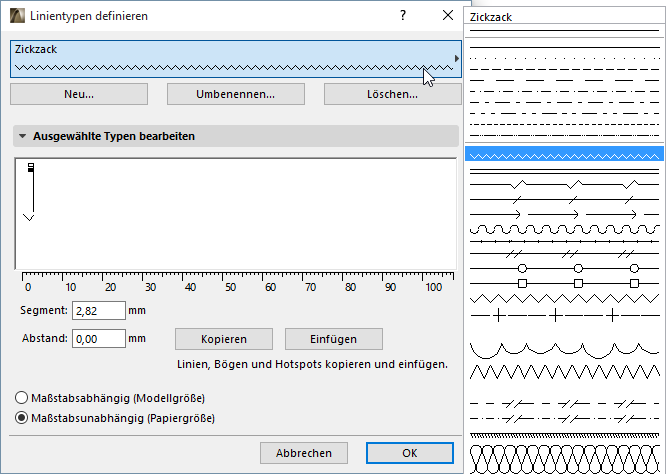Select the line type with arrows
The width and height of the screenshot is (666, 474).
pos(564,214)
